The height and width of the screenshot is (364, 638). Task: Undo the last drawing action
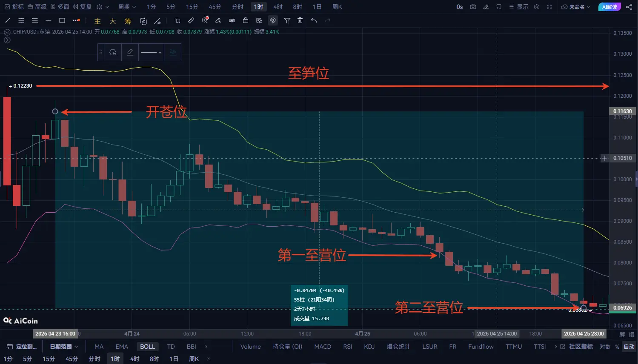point(314,20)
